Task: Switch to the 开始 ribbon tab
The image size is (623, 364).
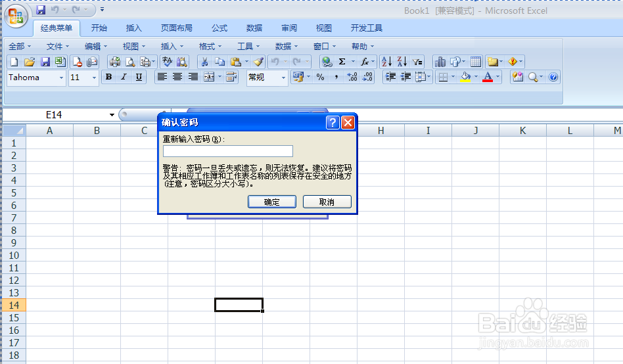Action: (99, 28)
